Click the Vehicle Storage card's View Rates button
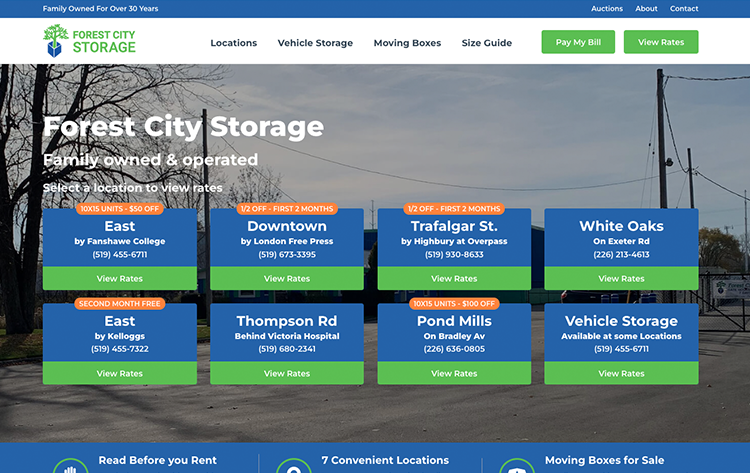 point(621,373)
